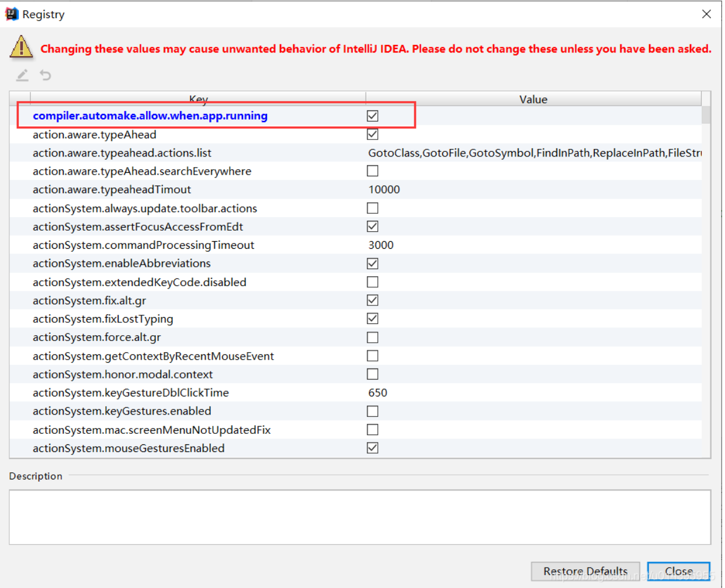Select the actionSystem.keyGestureDblClickTime key

coord(131,393)
